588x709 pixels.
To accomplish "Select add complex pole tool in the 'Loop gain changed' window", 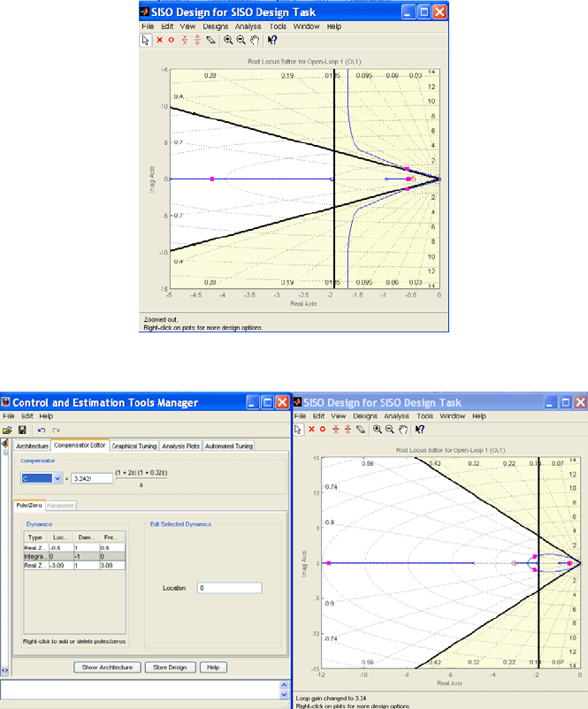I will coord(336,430).
